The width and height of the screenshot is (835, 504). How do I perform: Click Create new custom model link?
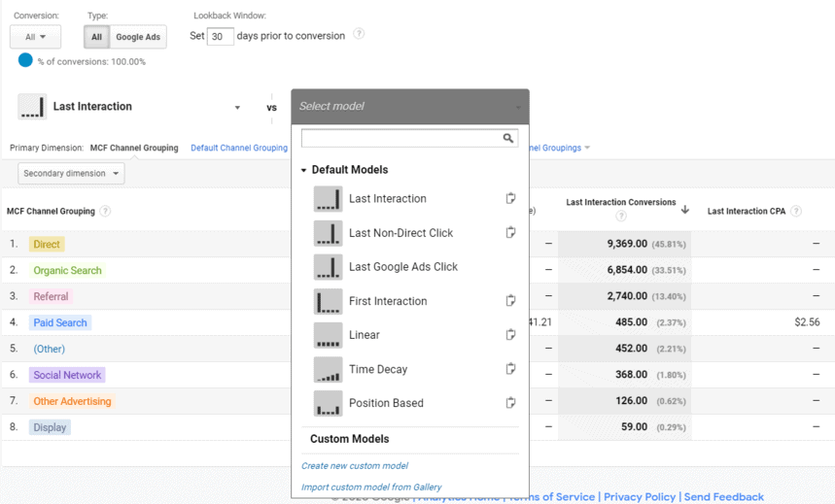point(355,466)
